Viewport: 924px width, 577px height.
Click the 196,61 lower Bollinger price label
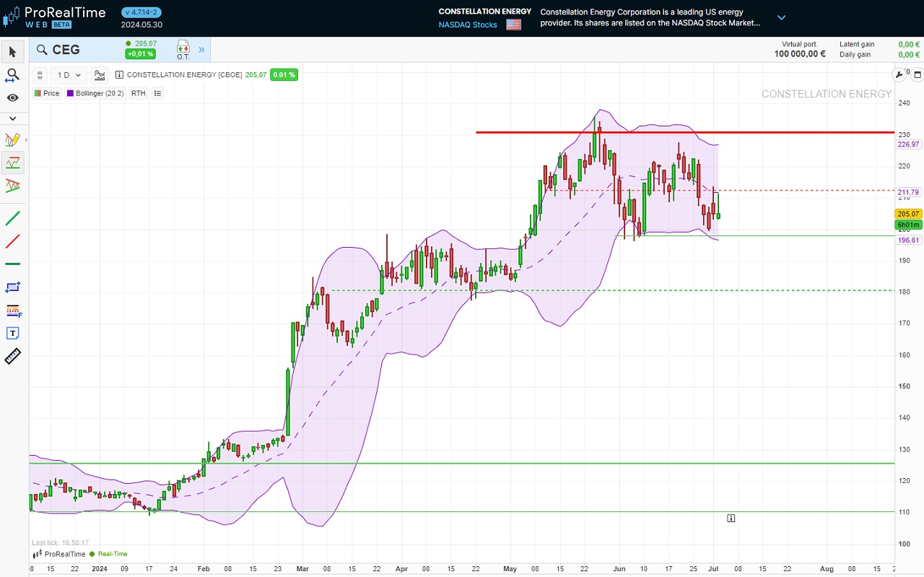coord(908,240)
